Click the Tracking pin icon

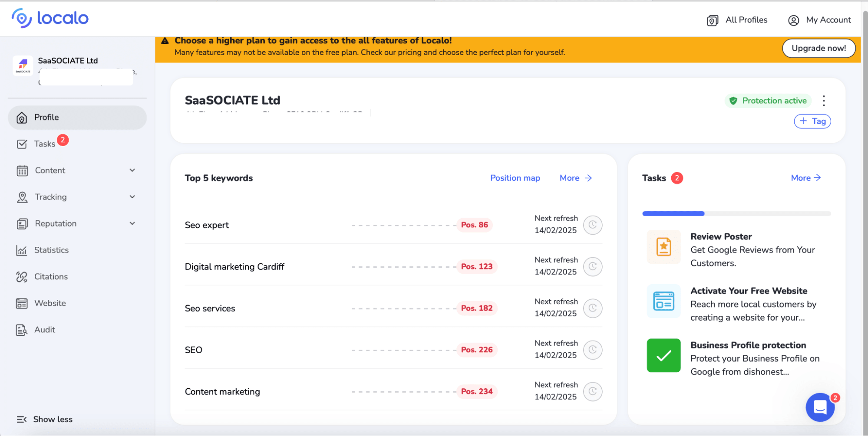point(22,197)
